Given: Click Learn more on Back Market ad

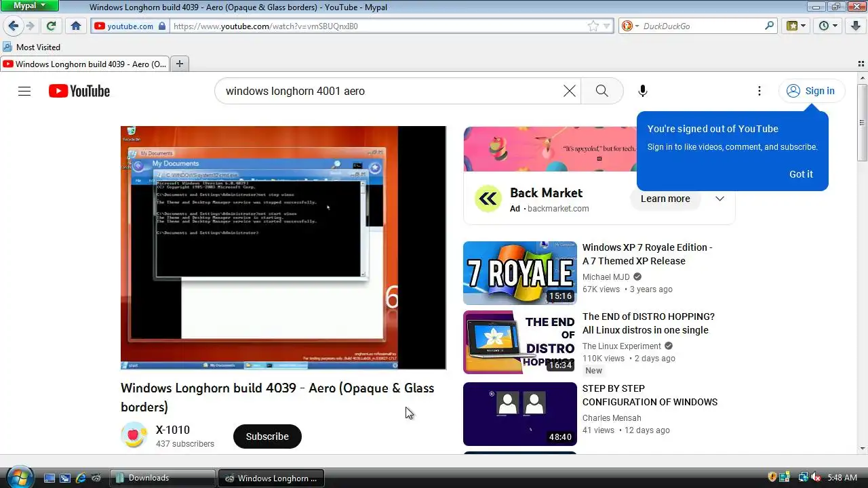Looking at the screenshot, I should click(665, 199).
